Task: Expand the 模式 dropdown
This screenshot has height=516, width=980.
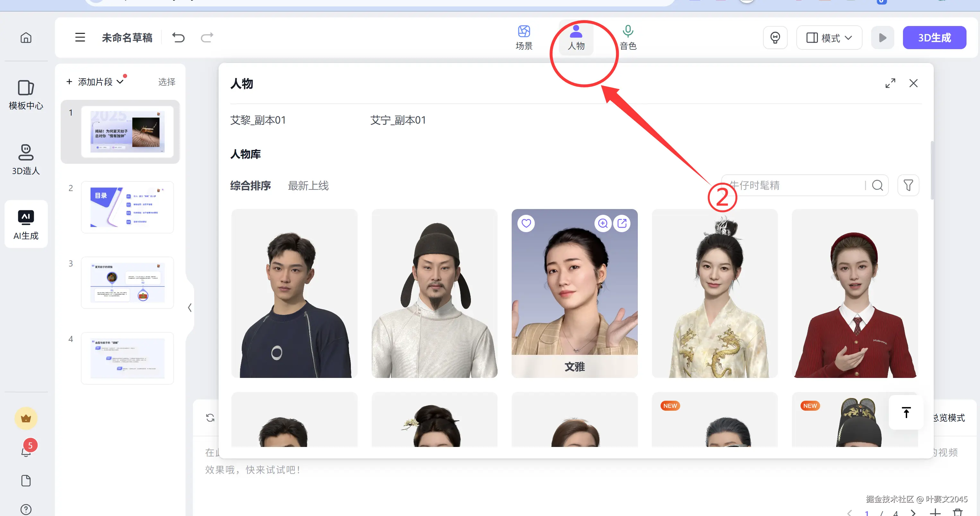Action: click(829, 38)
